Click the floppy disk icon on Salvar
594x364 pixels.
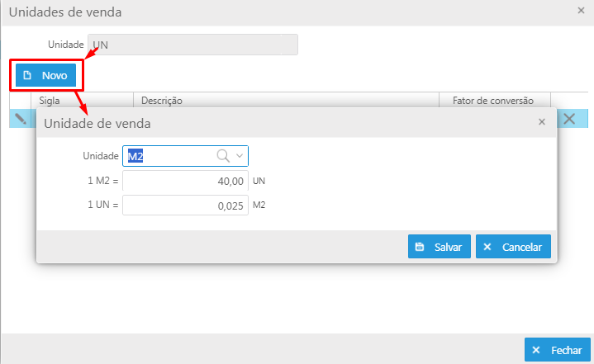click(420, 247)
